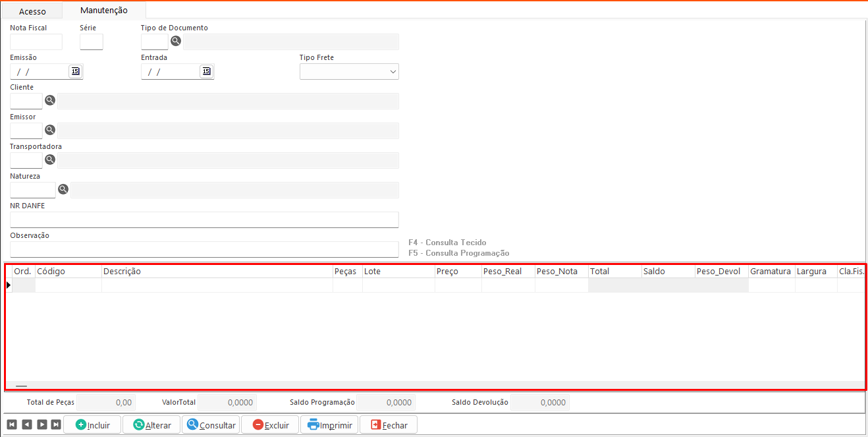Click the Tipo de Documento search magnifier icon
Viewport: 868px width, 437px height.
tap(176, 42)
